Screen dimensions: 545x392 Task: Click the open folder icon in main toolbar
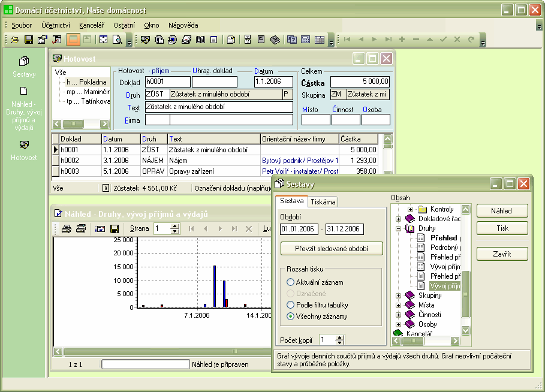(x=15, y=40)
